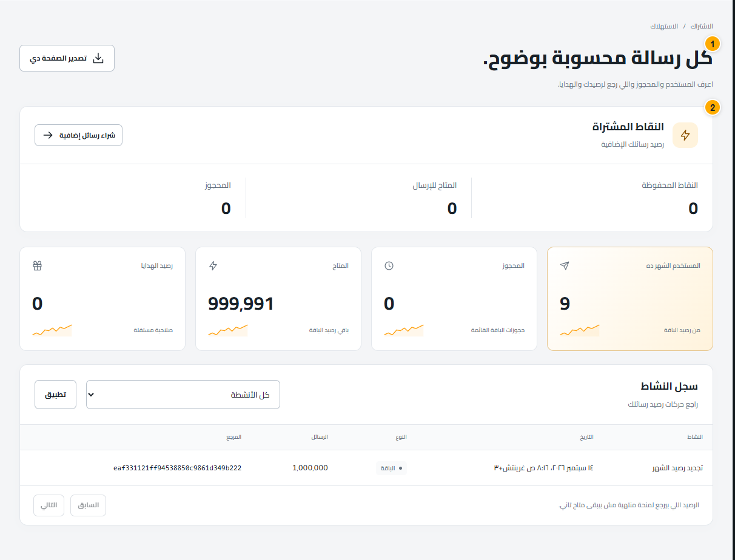Click the المتاح للإرسال label
Screen dimensions: 735x560
click(x=435, y=185)
